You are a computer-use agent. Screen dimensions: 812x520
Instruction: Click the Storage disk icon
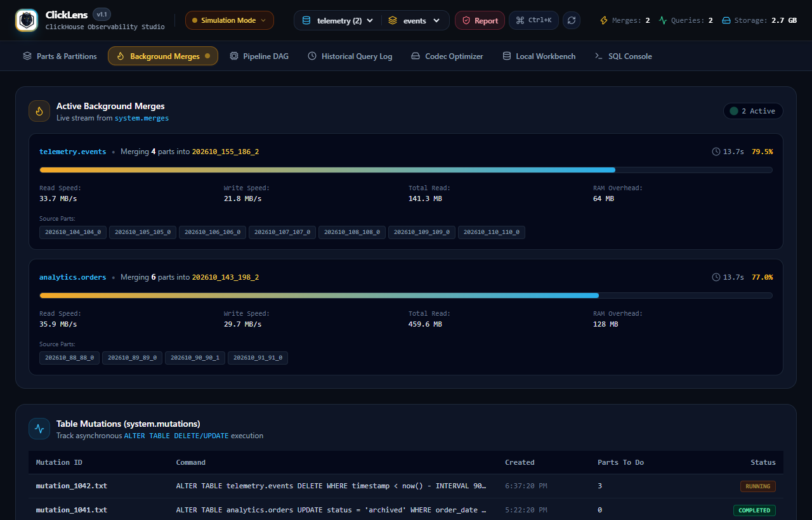[726, 20]
